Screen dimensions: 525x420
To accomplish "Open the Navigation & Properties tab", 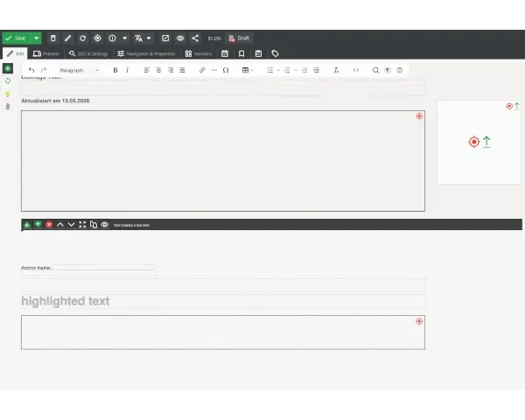I will tap(146, 53).
